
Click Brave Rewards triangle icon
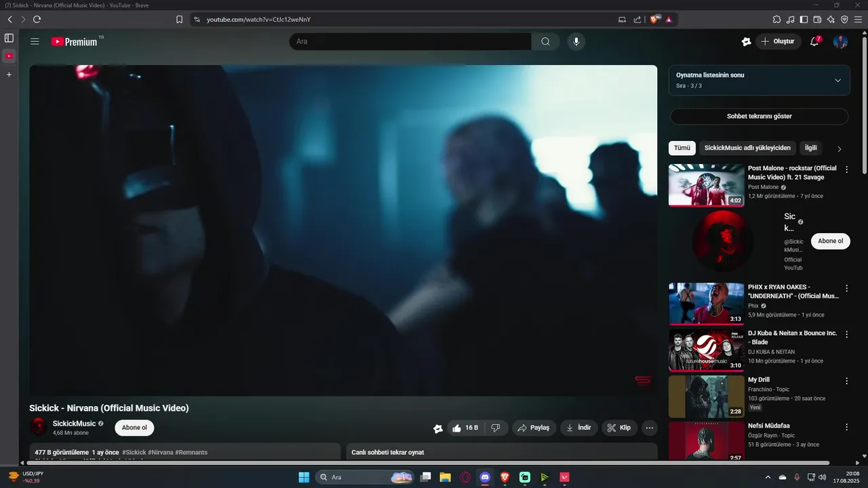(669, 20)
